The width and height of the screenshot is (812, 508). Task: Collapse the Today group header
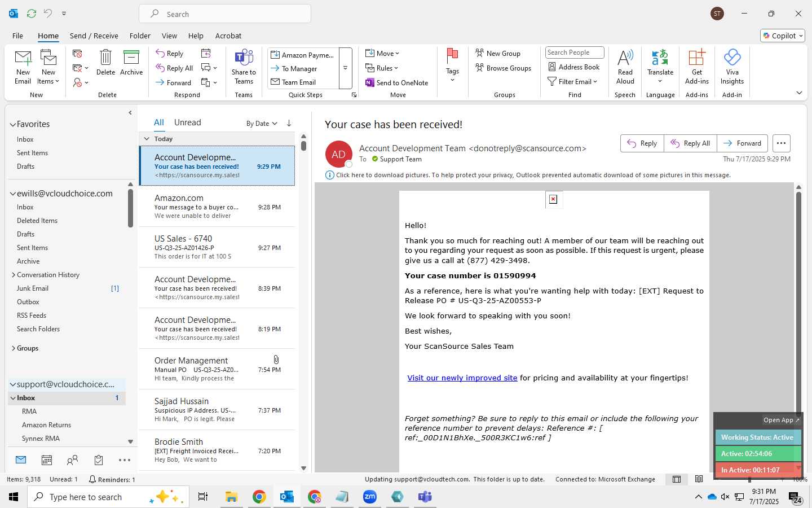(x=147, y=139)
